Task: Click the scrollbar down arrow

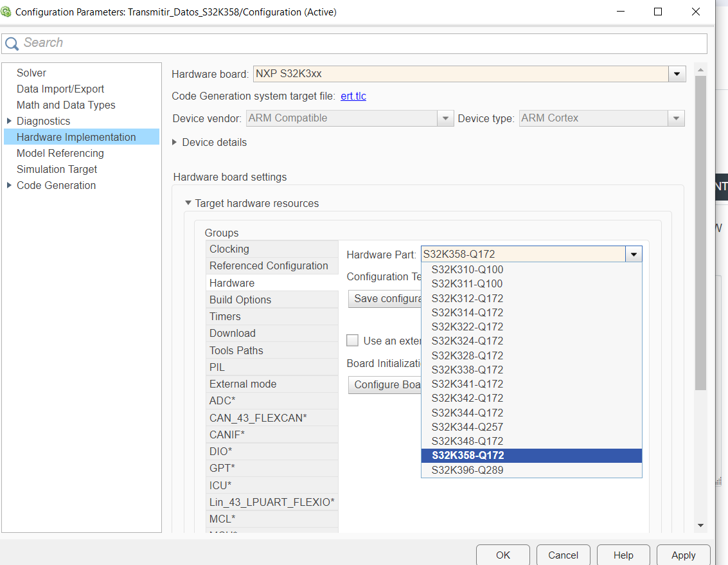Action: pyautogui.click(x=700, y=525)
